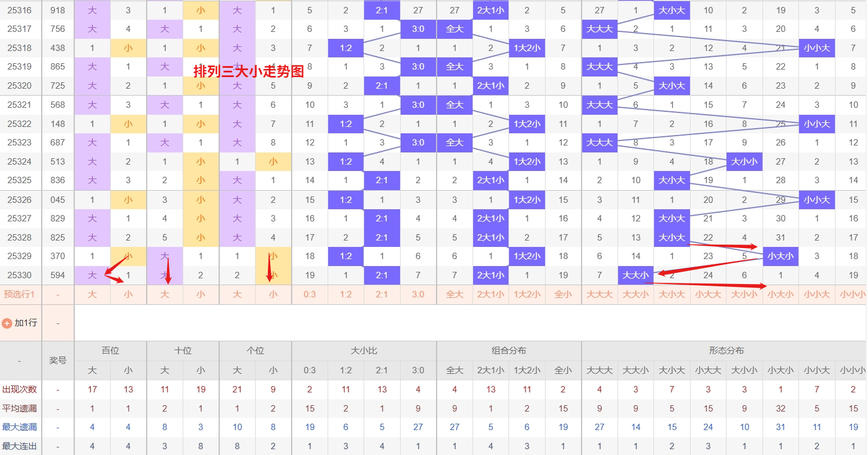Screen dimensions: 868x455
Task: Click the 最大连出 row label
Action: (20, 446)
